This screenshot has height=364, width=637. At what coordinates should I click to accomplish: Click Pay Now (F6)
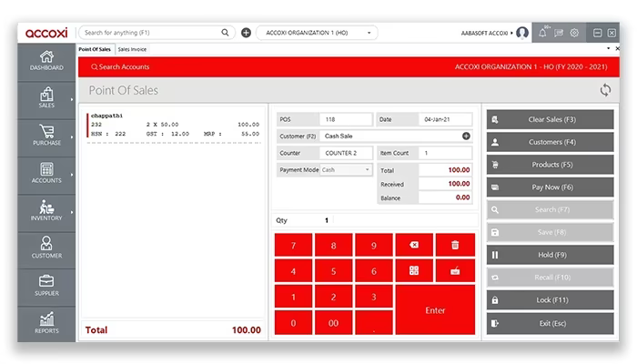pos(550,187)
